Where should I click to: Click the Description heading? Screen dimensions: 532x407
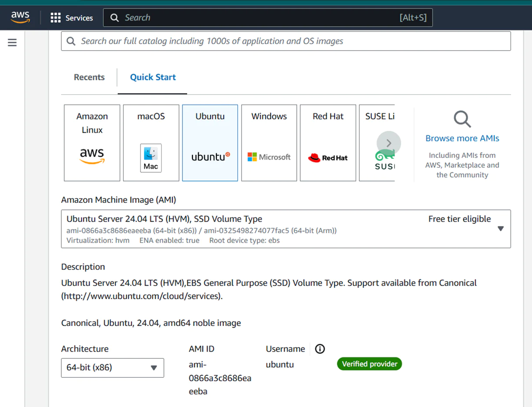tap(83, 267)
